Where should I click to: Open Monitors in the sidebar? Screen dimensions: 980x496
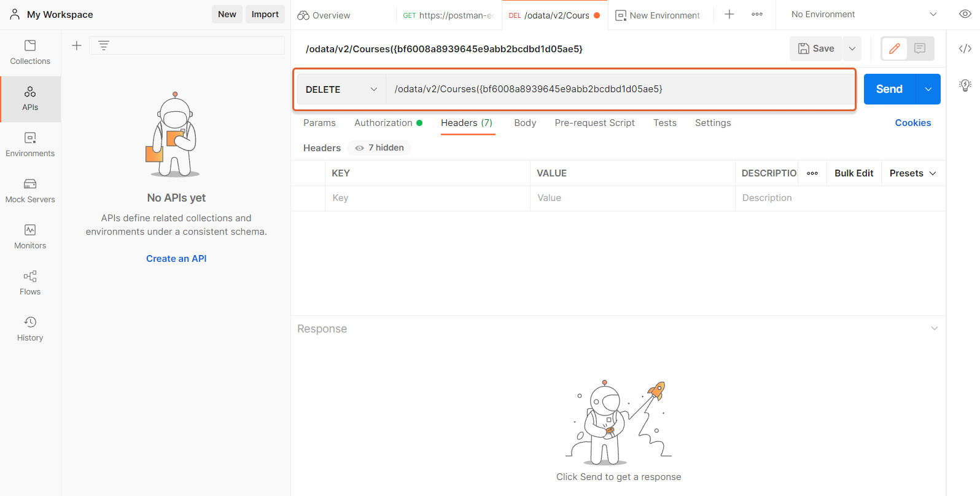click(30, 237)
